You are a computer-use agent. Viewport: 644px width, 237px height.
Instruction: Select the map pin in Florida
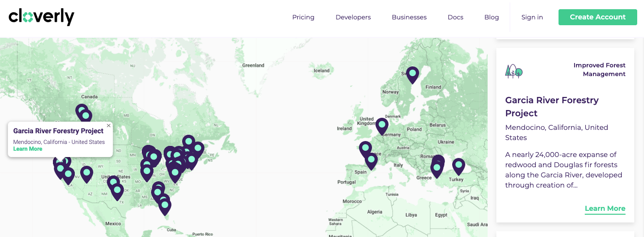pyautogui.click(x=165, y=206)
